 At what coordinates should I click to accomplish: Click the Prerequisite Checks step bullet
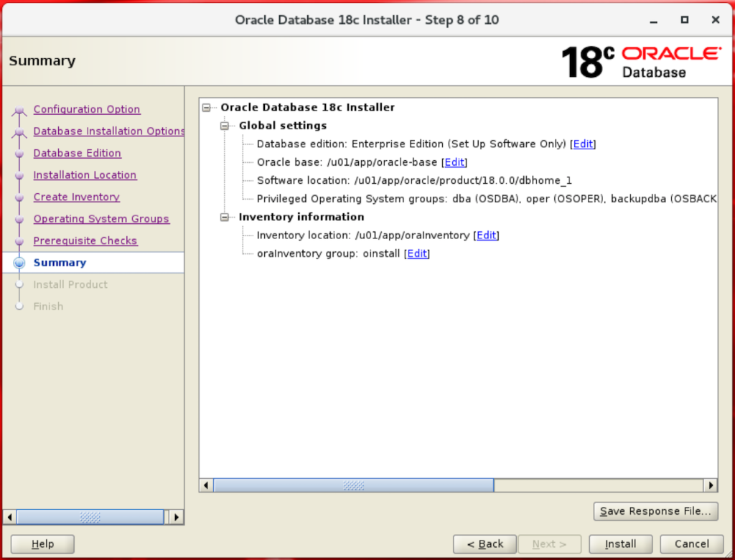(x=19, y=241)
